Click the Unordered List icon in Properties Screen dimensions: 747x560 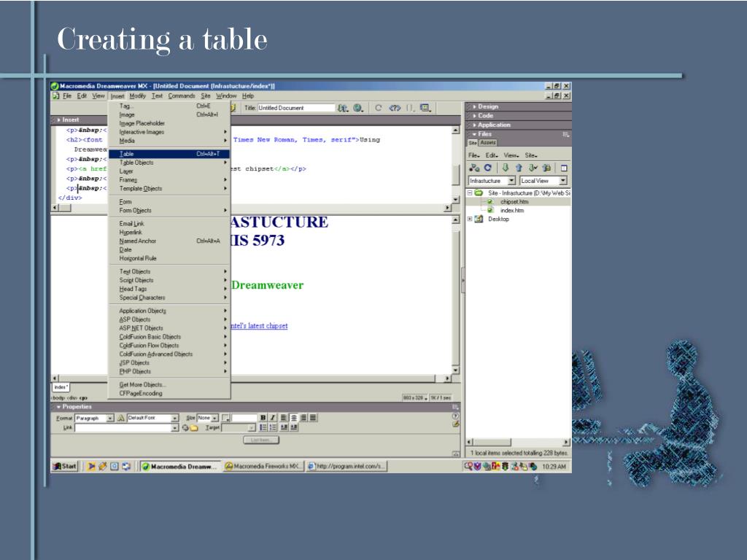pos(263,427)
